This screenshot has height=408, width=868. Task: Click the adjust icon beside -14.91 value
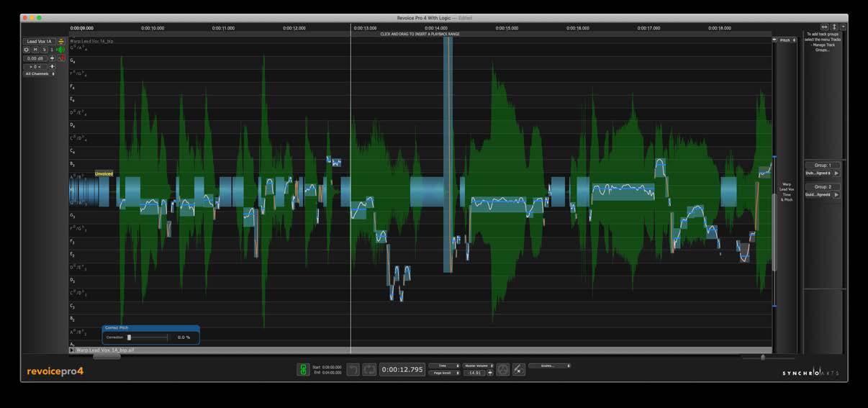[x=490, y=373]
